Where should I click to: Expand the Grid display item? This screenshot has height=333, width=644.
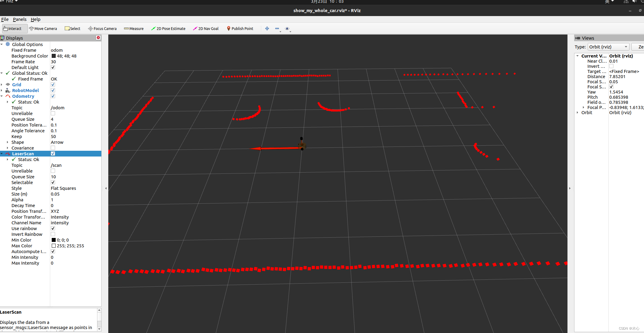(2, 85)
